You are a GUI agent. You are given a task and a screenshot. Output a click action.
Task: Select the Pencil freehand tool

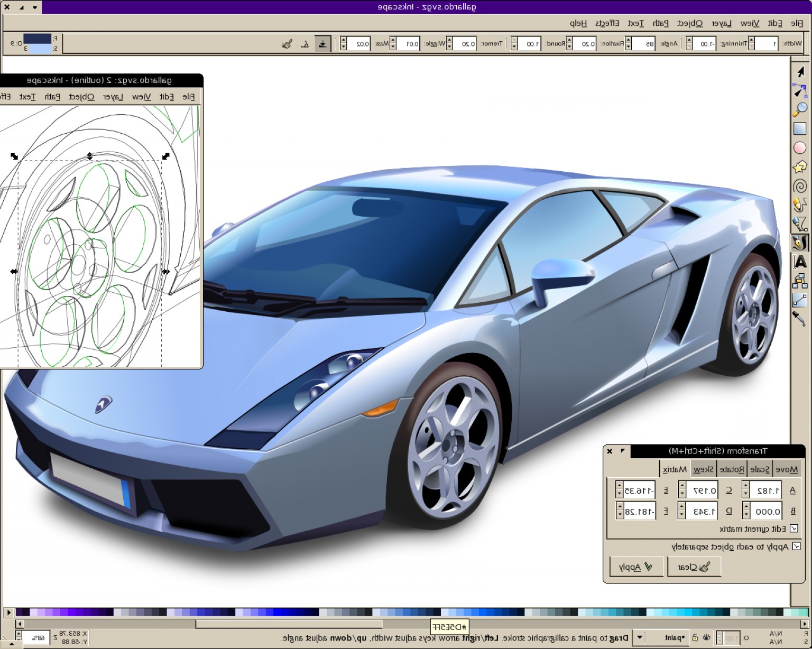click(x=800, y=205)
